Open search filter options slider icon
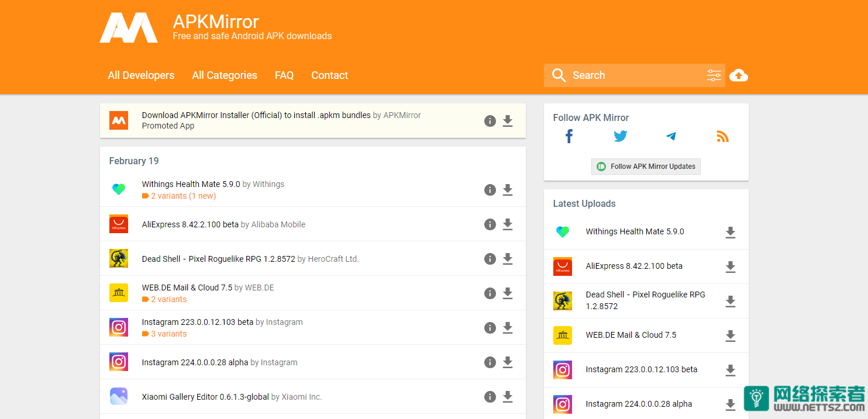The height and width of the screenshot is (419, 868). [x=714, y=75]
